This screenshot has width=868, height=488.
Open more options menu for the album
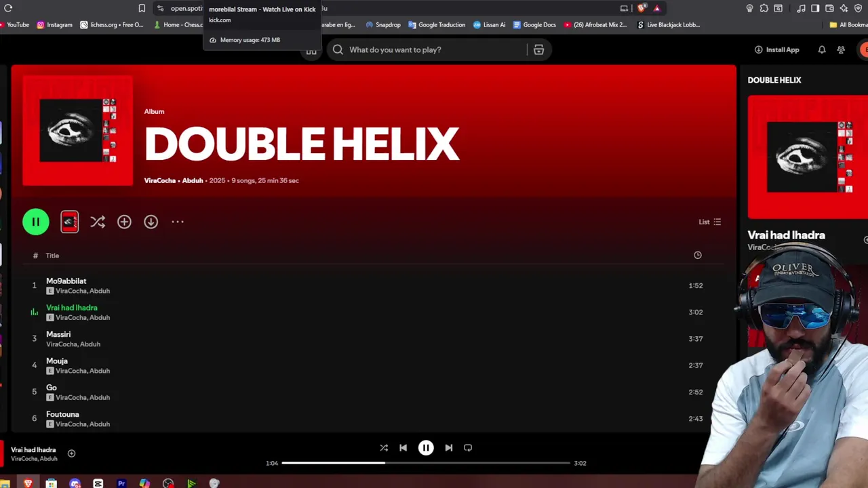click(x=178, y=222)
